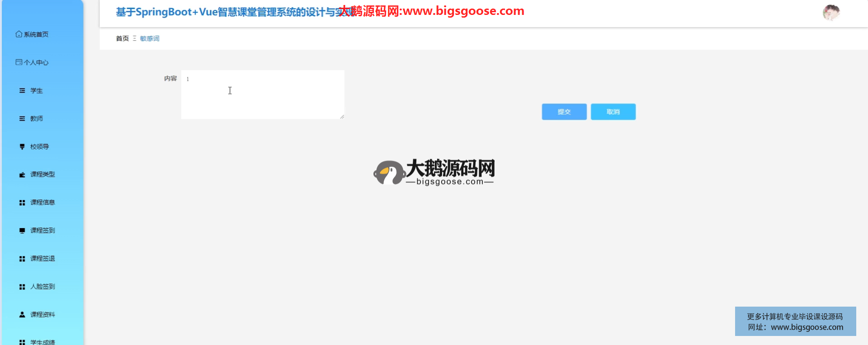868x345 pixels.
Task: Open the user avatar in header
Action: pyautogui.click(x=831, y=13)
